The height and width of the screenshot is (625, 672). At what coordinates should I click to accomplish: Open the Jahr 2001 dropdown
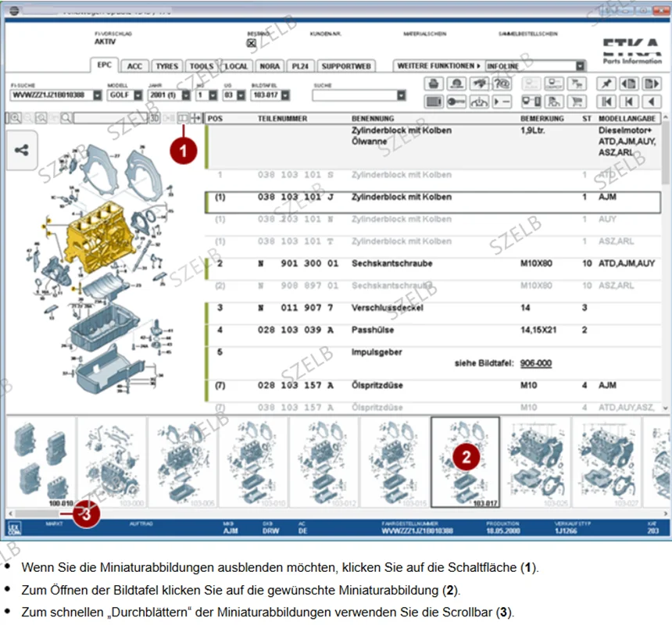tap(186, 95)
